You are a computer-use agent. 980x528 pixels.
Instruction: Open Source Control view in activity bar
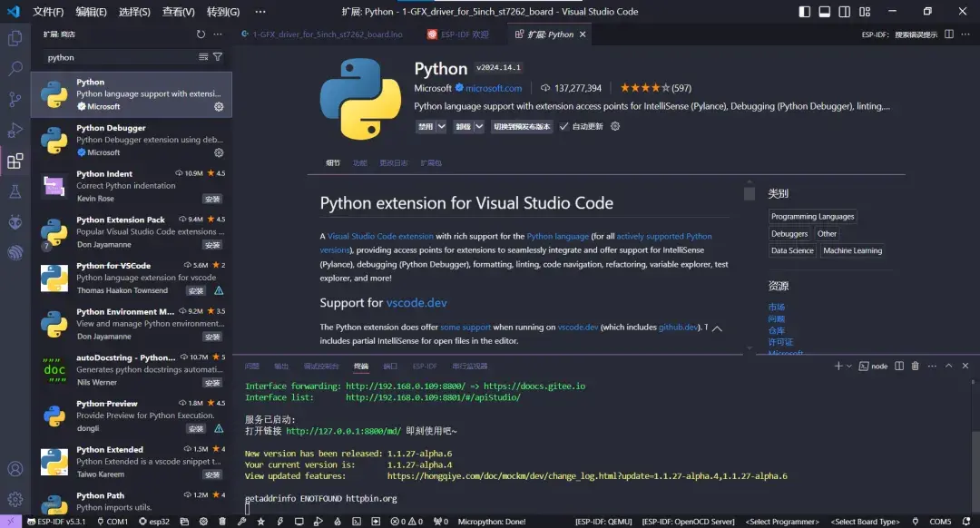(x=15, y=100)
